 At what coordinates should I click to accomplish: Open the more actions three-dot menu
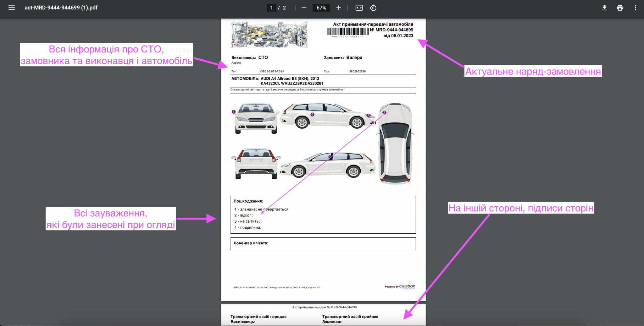635,8
